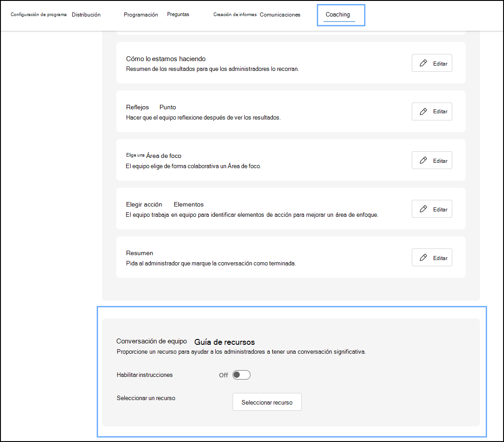Image resolution: width=504 pixels, height=442 pixels.
Task: Open the Programación tab
Action: 141,14
